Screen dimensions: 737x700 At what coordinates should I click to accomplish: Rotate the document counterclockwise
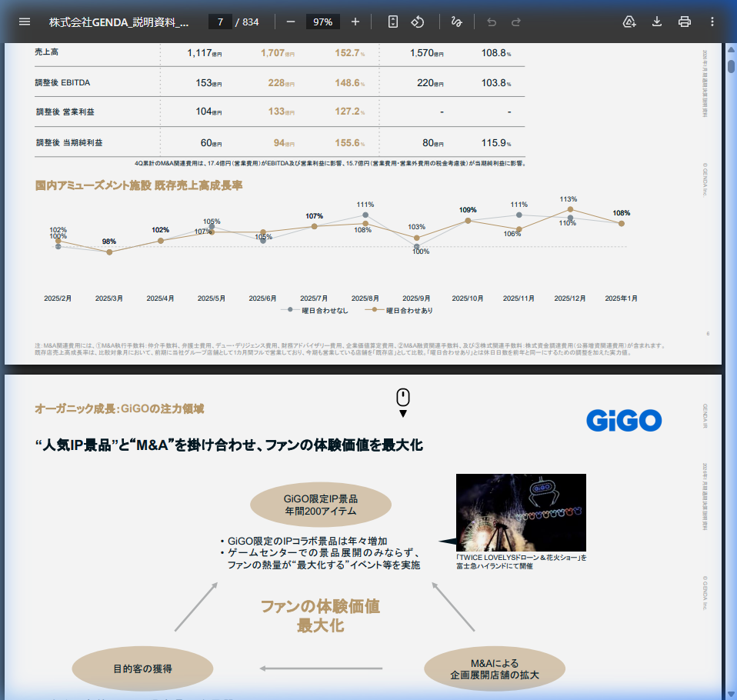pos(418,22)
